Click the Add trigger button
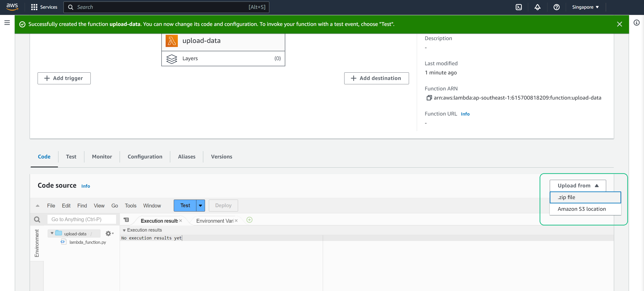Image resolution: width=644 pixels, height=291 pixels. click(64, 78)
